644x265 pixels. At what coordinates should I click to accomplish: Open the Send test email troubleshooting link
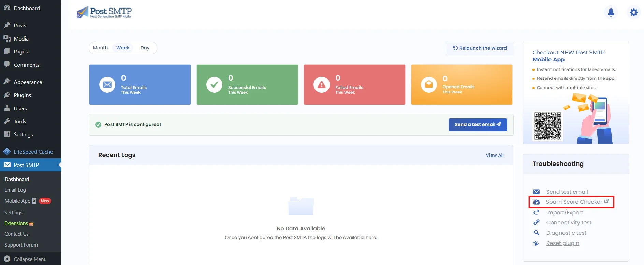567,192
